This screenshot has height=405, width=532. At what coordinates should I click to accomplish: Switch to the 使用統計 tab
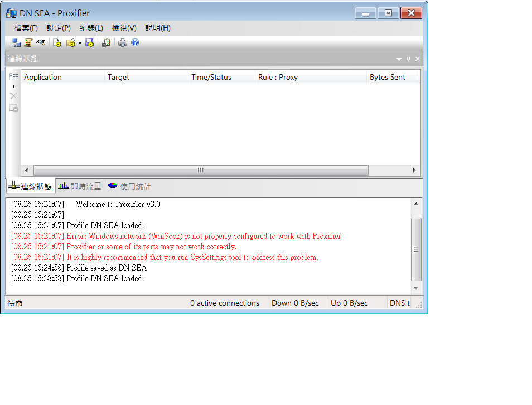(129, 186)
